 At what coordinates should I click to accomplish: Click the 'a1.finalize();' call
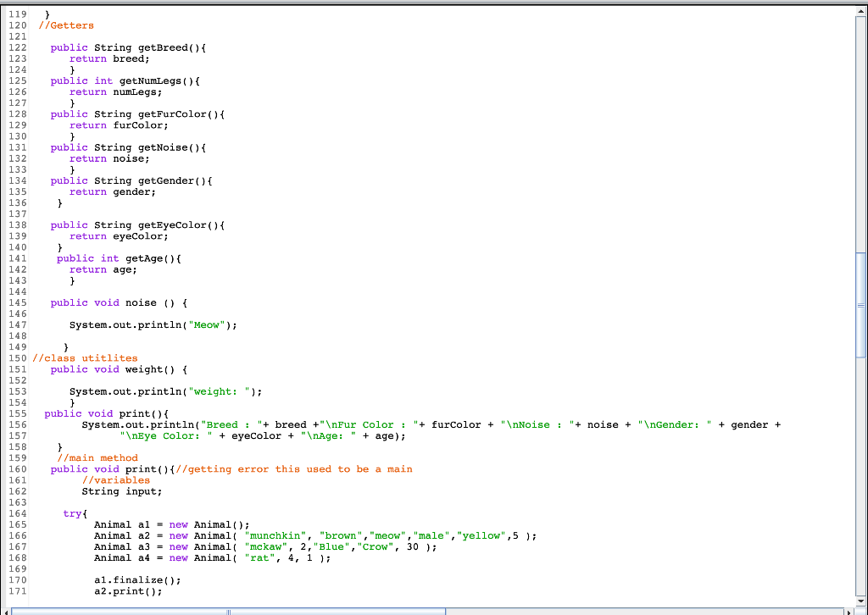click(138, 579)
